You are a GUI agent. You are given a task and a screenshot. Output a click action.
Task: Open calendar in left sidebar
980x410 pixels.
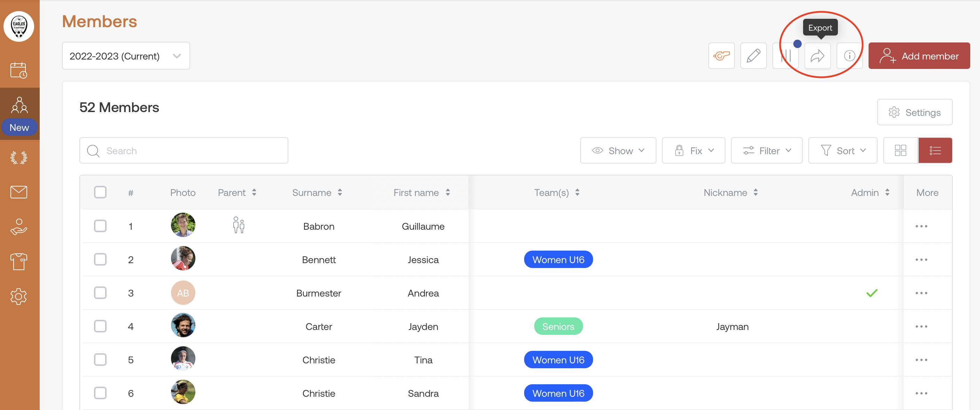[19, 70]
